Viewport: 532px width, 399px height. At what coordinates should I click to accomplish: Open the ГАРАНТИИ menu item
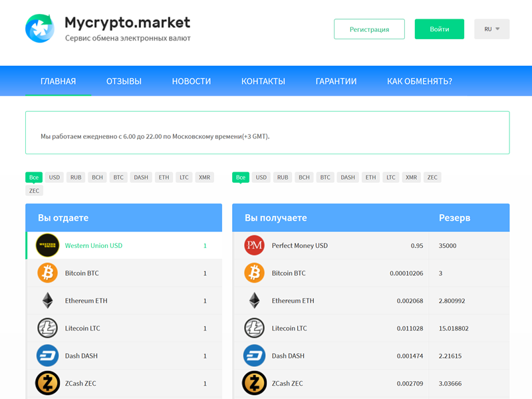click(x=336, y=81)
